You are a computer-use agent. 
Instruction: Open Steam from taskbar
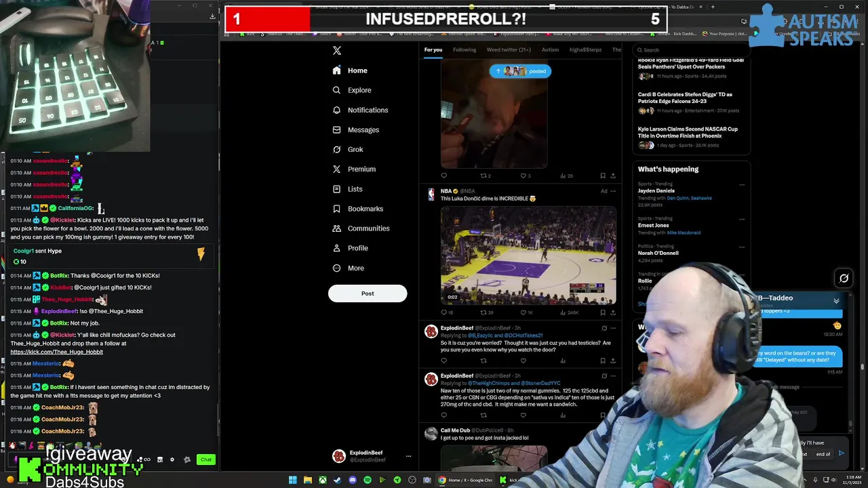pyautogui.click(x=338, y=480)
